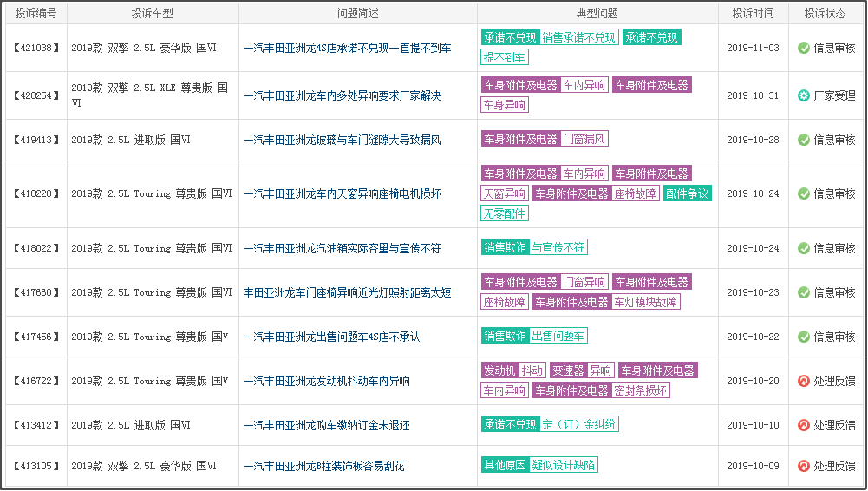Select complaint number 【413105】
868x491 pixels.
36,466
